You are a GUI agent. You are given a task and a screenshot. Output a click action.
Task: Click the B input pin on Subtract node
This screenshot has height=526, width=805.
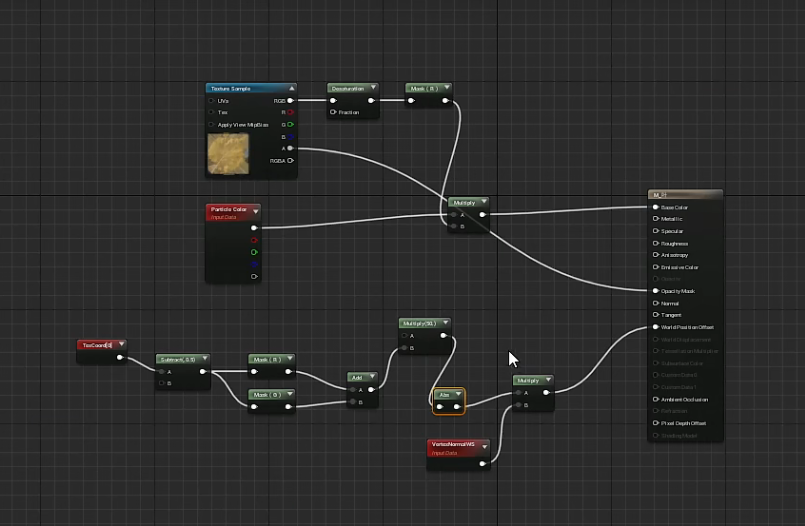pyautogui.click(x=162, y=383)
